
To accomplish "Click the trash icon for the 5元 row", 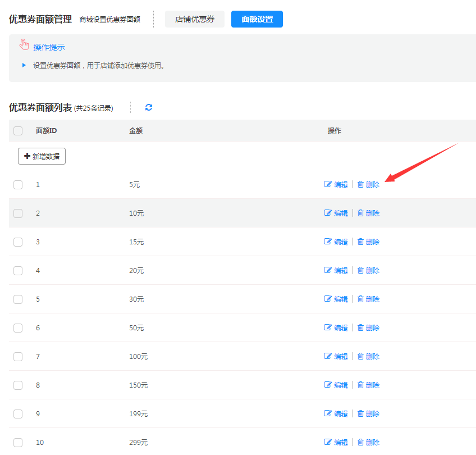I will pos(361,184).
